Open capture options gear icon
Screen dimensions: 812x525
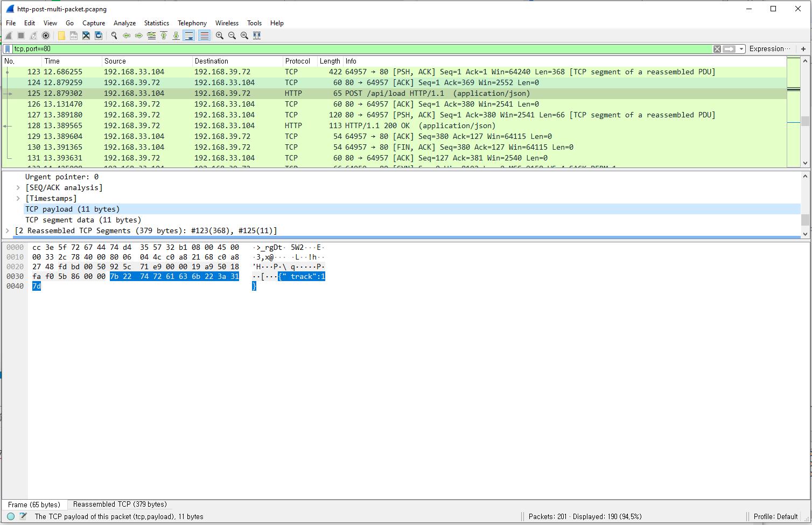(46, 36)
